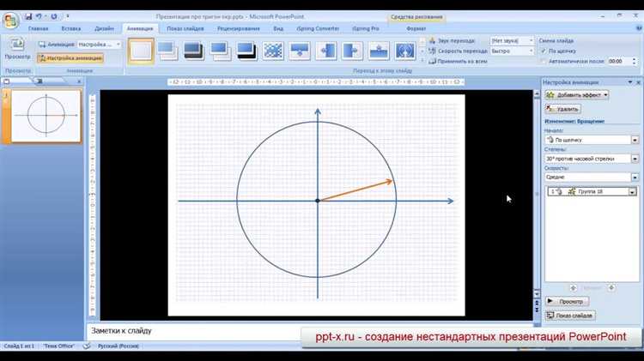Click the auto-advance time field 00:00
644x361 pixels.
pos(619,62)
